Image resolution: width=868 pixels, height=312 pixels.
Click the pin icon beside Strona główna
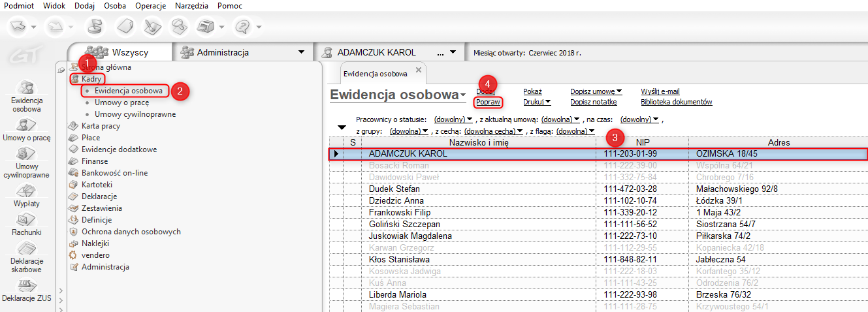(61, 69)
